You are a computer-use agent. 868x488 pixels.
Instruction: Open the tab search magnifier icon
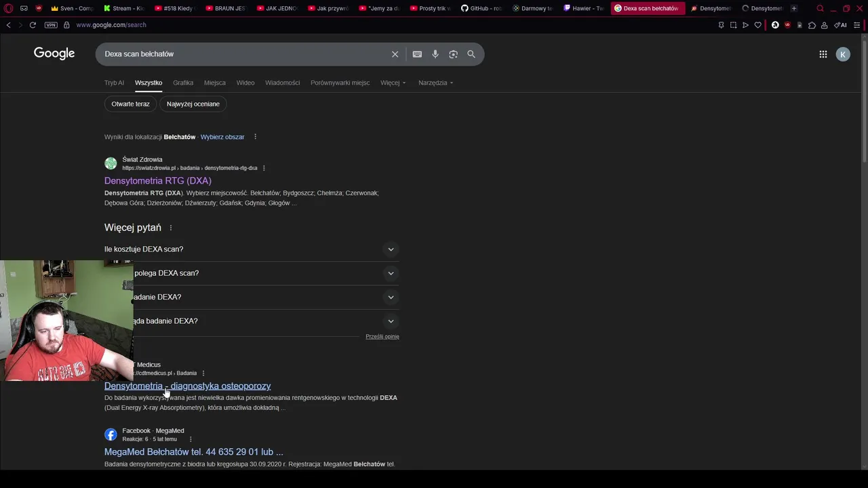click(x=820, y=8)
